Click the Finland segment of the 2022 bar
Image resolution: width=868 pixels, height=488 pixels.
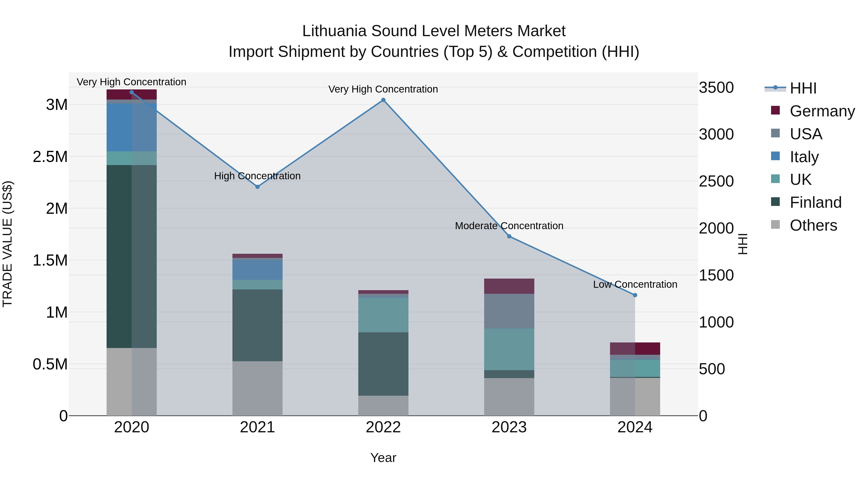(x=383, y=364)
